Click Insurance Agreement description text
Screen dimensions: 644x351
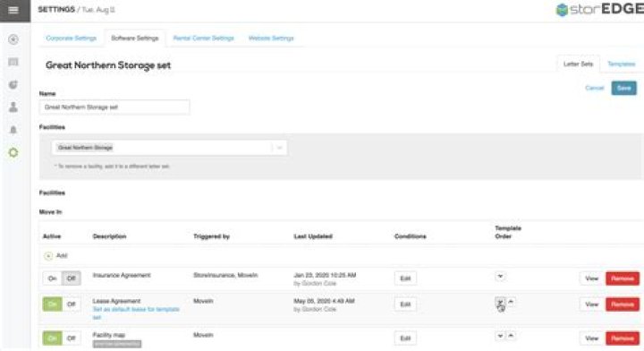click(122, 275)
